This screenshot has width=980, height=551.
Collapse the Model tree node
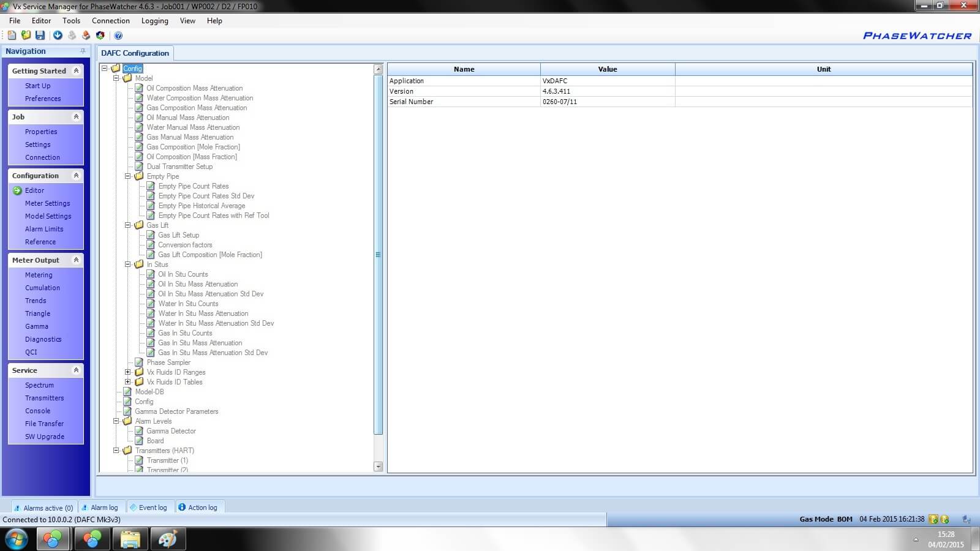[x=116, y=78]
